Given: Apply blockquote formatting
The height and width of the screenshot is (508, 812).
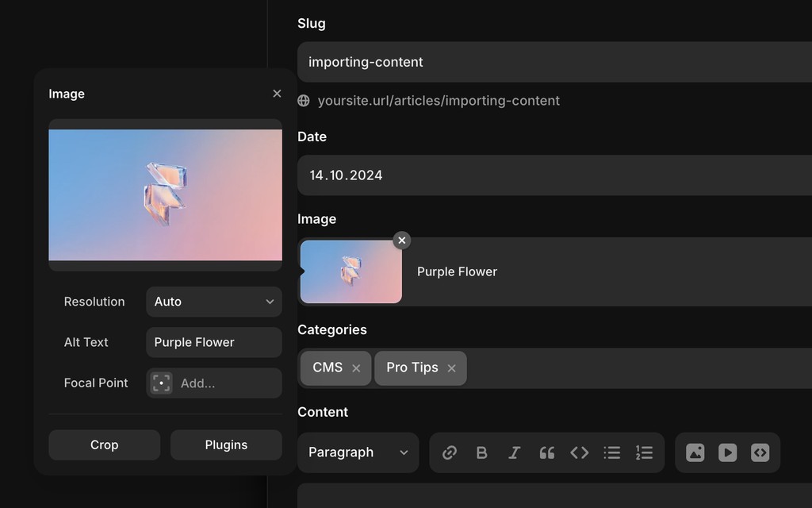Looking at the screenshot, I should click(546, 452).
